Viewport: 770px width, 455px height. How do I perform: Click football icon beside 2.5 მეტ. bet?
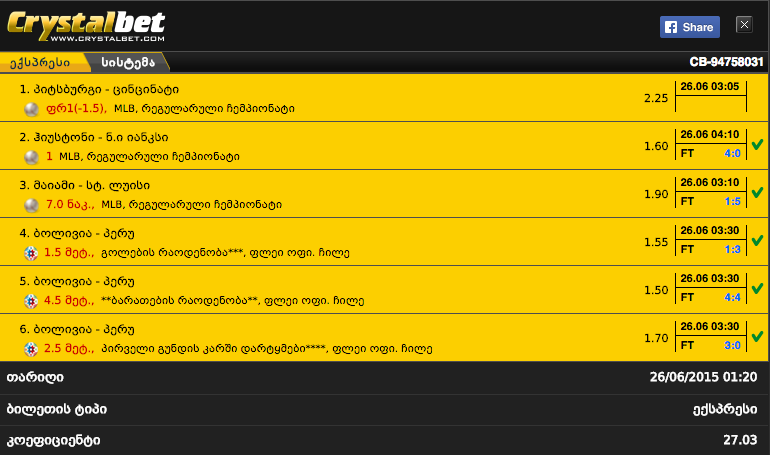click(31, 349)
